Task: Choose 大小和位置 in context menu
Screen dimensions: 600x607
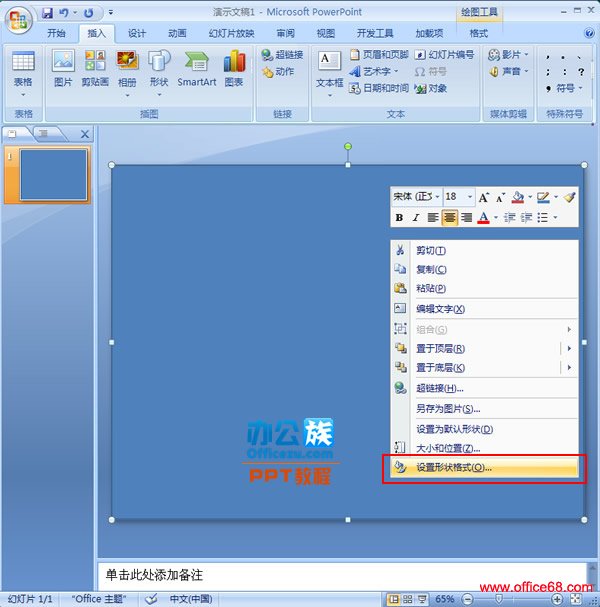Action: click(484, 448)
